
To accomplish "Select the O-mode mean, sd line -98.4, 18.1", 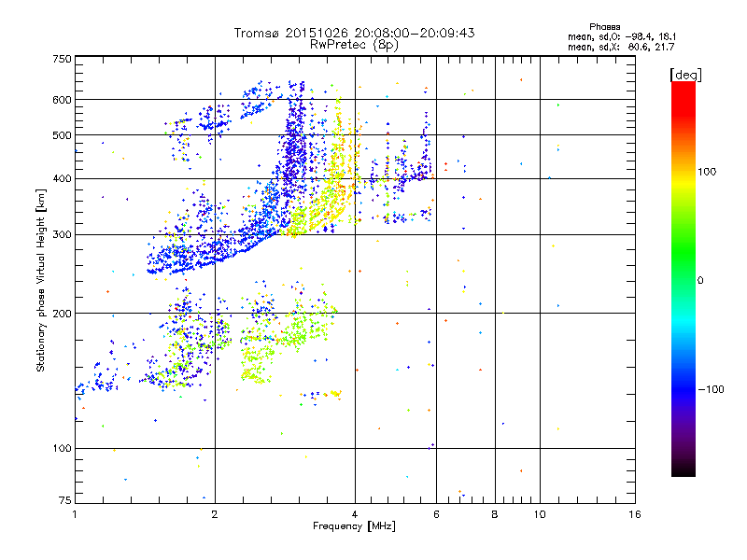I will tap(621, 36).
